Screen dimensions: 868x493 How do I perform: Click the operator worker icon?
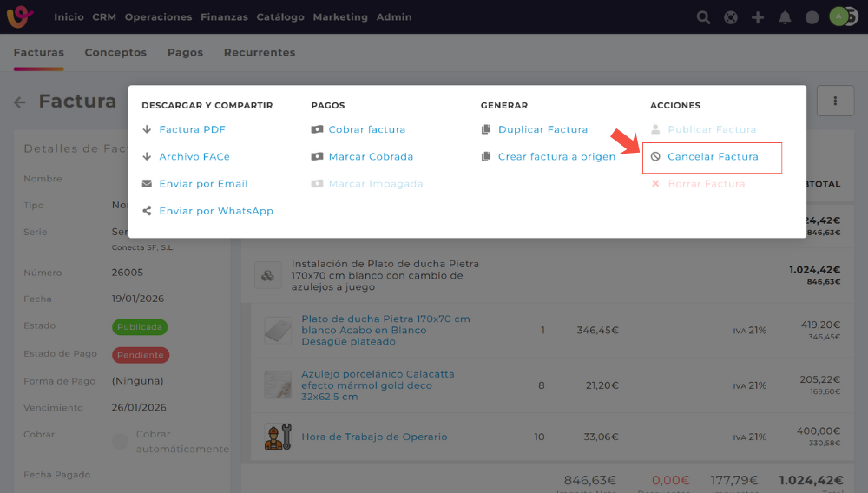(x=278, y=437)
